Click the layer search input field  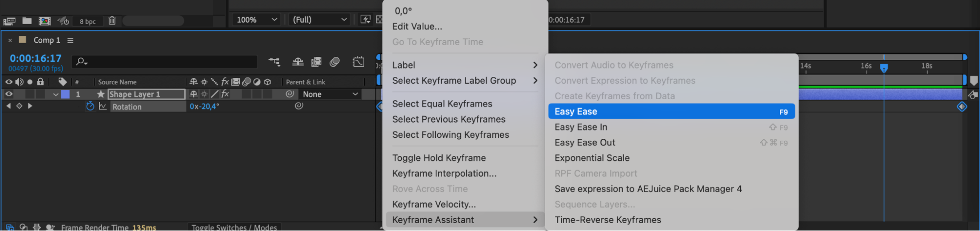[165, 62]
